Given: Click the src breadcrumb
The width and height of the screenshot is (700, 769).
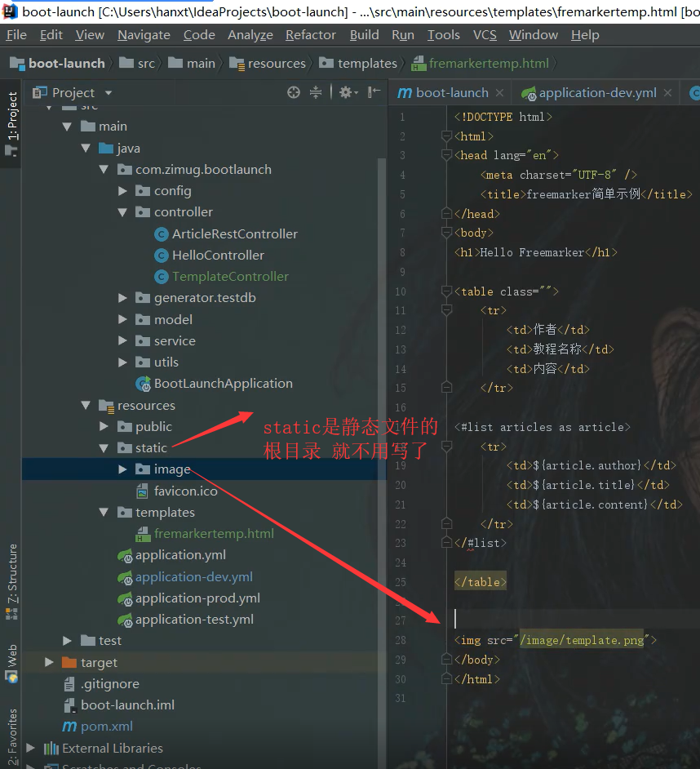Looking at the screenshot, I should pyautogui.click(x=137, y=63).
